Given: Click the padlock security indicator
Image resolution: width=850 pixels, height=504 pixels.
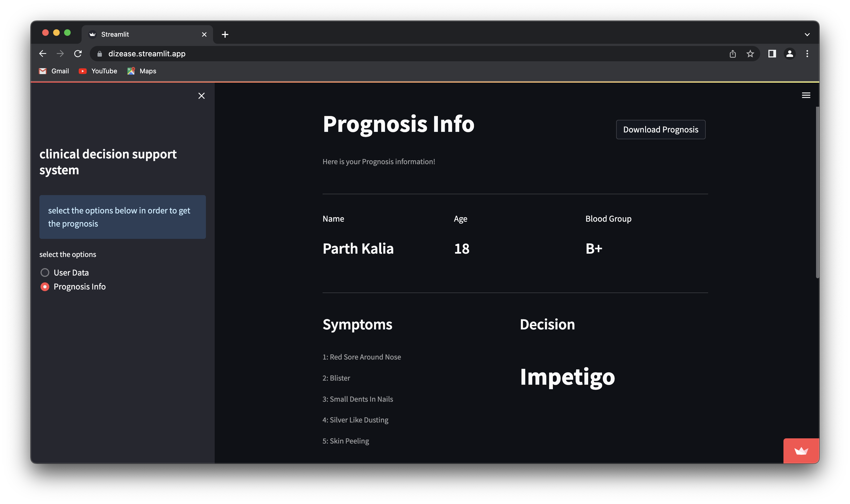Looking at the screenshot, I should (x=100, y=54).
